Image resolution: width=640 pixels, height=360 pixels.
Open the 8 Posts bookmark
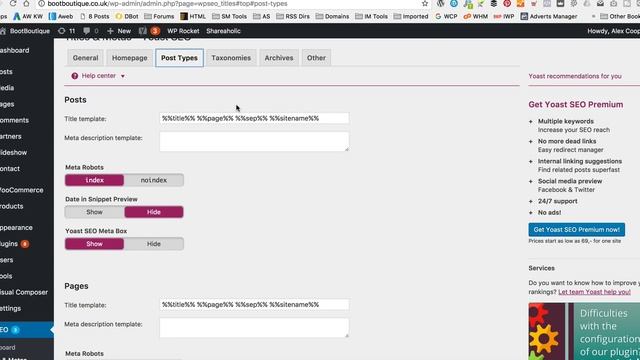click(x=95, y=16)
